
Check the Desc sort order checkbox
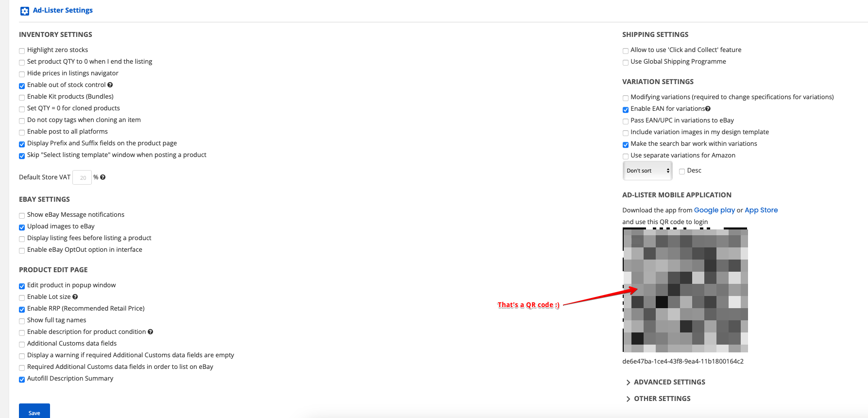pos(682,171)
